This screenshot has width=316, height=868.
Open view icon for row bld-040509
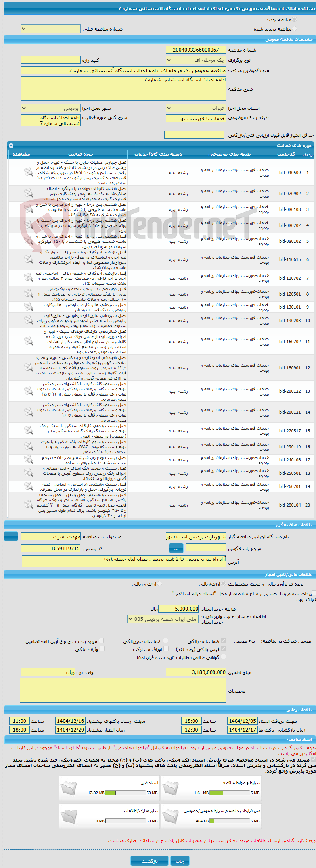tap(29, 172)
